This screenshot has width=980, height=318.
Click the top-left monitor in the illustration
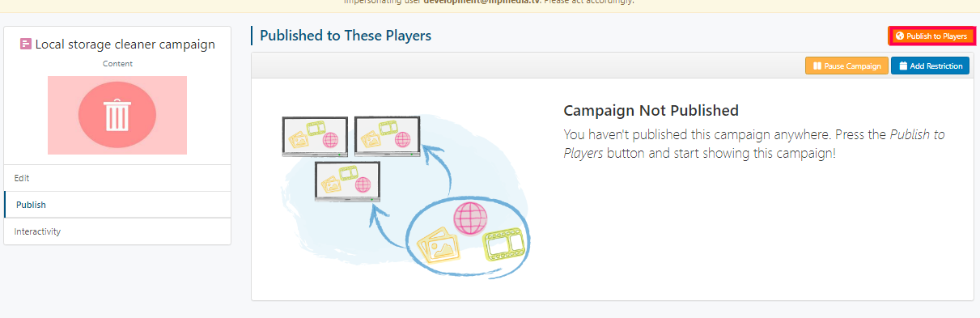(315, 136)
